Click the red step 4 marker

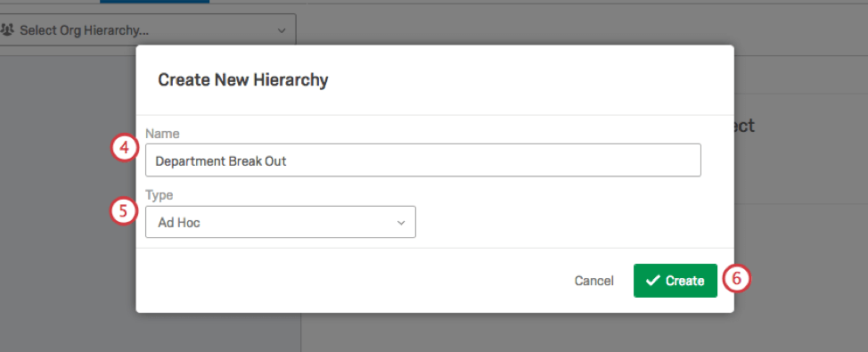click(x=124, y=149)
